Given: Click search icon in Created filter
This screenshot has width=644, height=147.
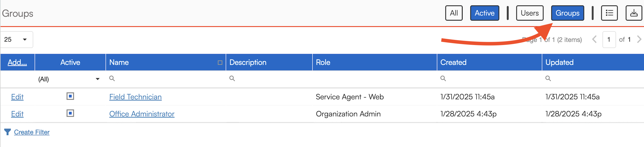Looking at the screenshot, I should (443, 78).
